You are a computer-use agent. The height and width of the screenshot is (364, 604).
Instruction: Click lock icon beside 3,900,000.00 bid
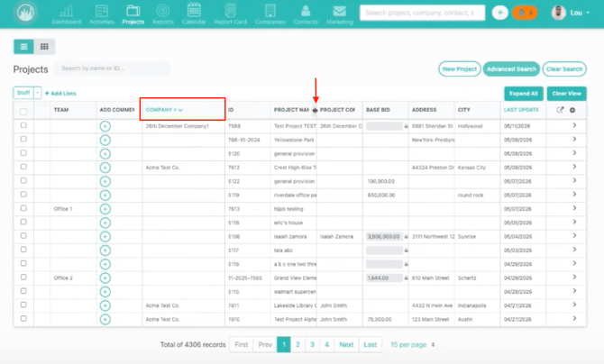(406, 236)
